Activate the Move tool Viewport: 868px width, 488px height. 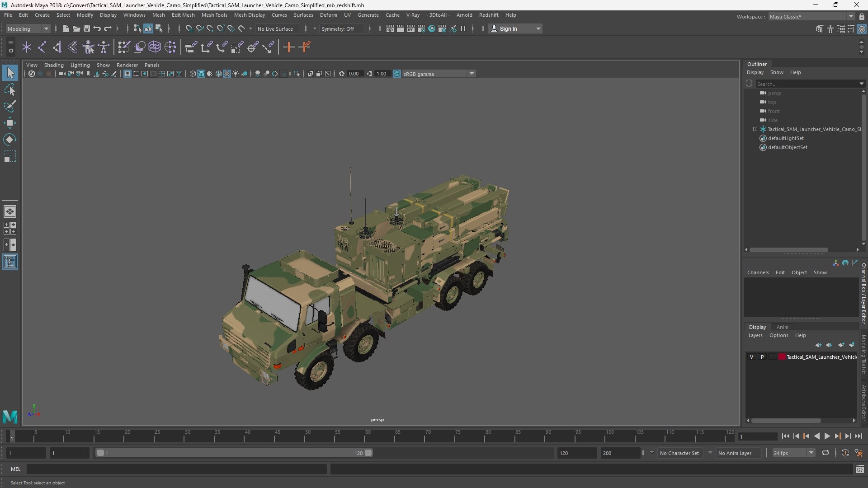point(10,123)
